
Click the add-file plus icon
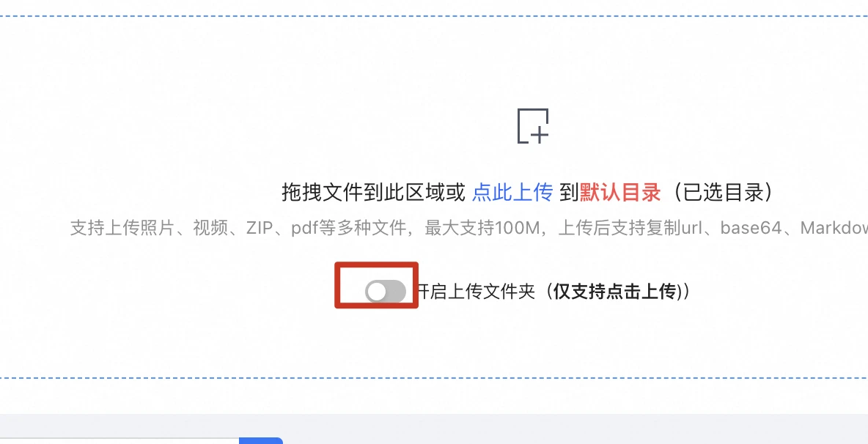pyautogui.click(x=533, y=126)
